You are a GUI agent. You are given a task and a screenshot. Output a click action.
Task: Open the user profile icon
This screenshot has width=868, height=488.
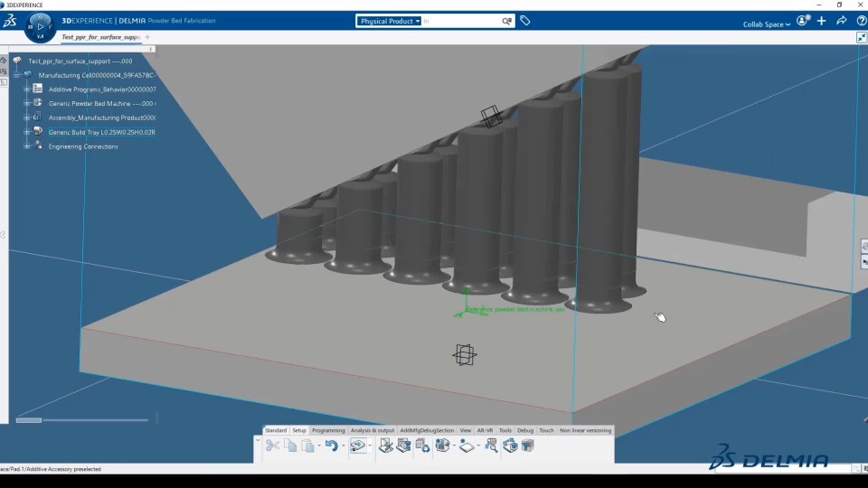[x=803, y=21]
